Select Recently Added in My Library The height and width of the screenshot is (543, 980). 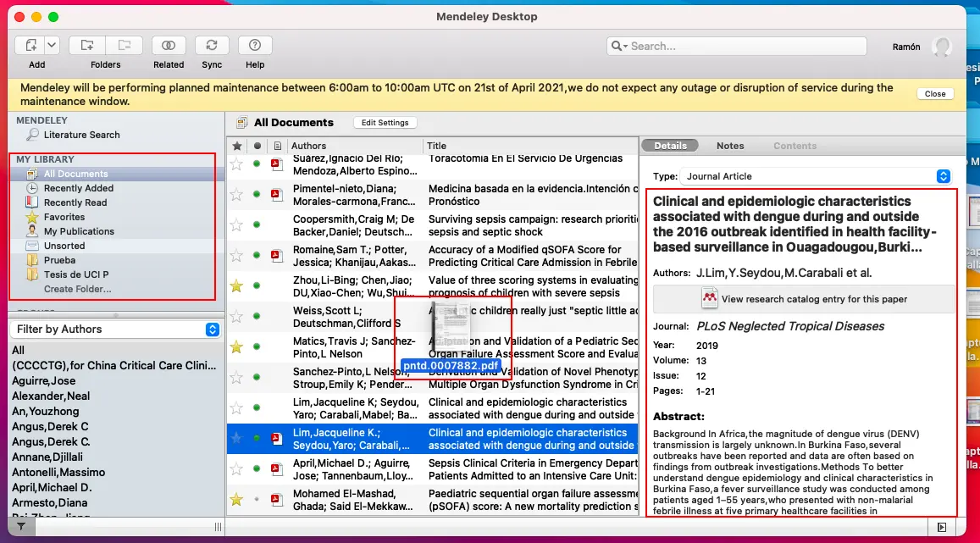click(78, 188)
